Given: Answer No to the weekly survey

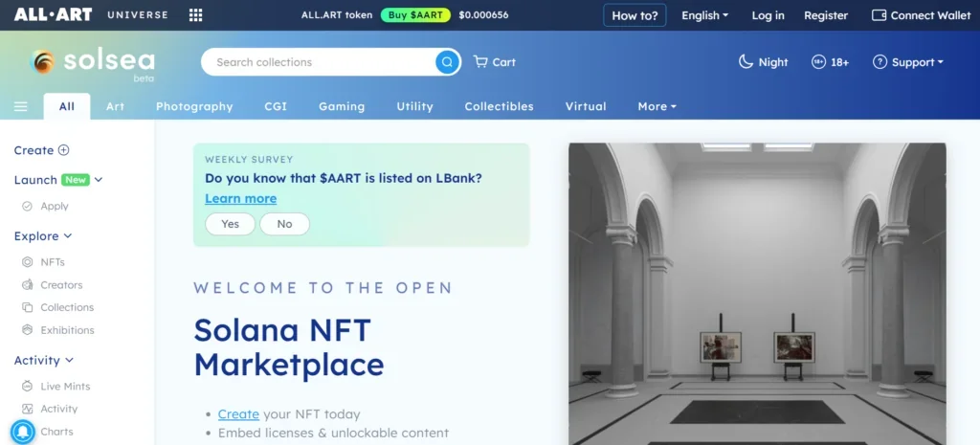Looking at the screenshot, I should 284,224.
